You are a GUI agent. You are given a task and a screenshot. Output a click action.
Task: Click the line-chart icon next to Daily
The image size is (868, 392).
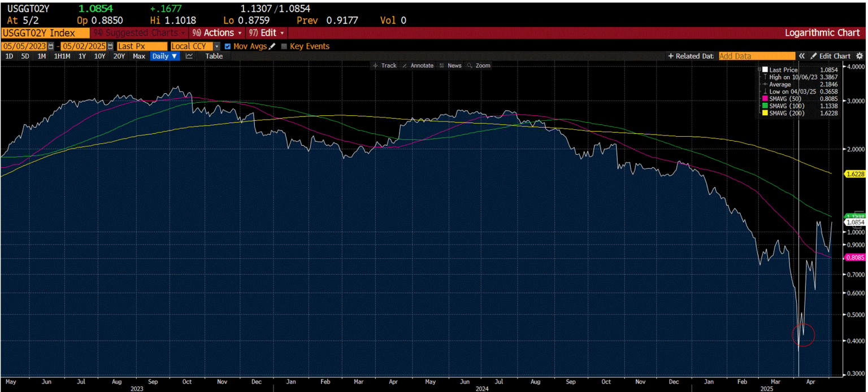[x=189, y=56]
